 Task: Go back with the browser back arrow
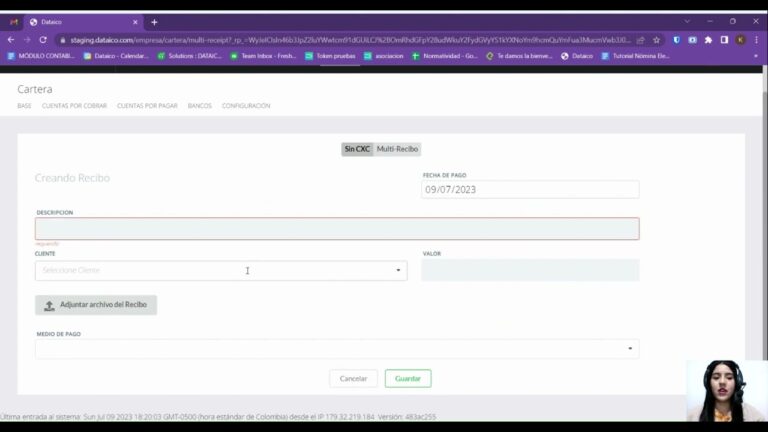point(11,40)
